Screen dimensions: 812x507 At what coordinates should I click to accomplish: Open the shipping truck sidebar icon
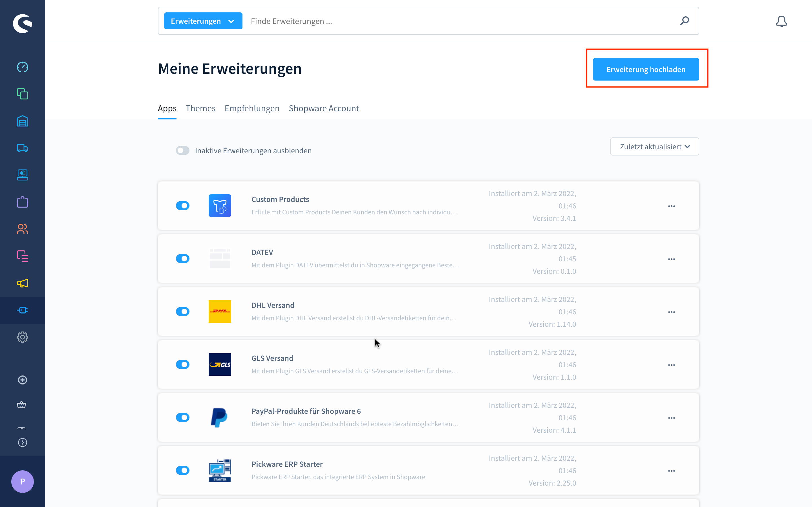point(23,148)
